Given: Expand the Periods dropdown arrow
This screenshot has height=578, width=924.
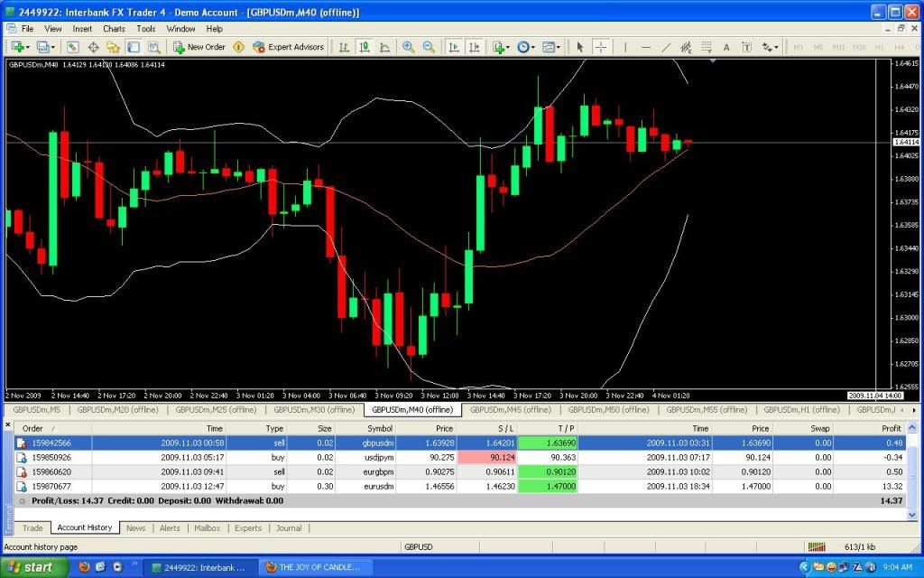Looking at the screenshot, I should [x=533, y=47].
